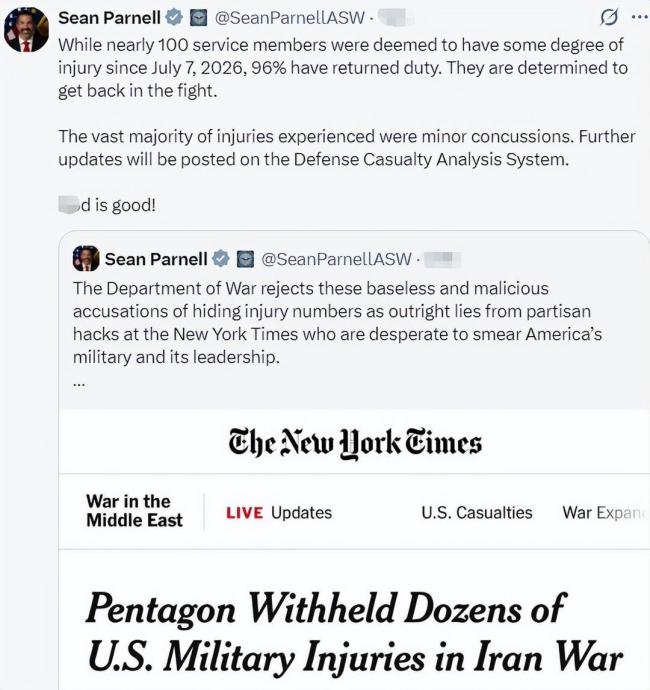
Task: Click the top tweet's blurred timestamp
Action: pos(392,18)
